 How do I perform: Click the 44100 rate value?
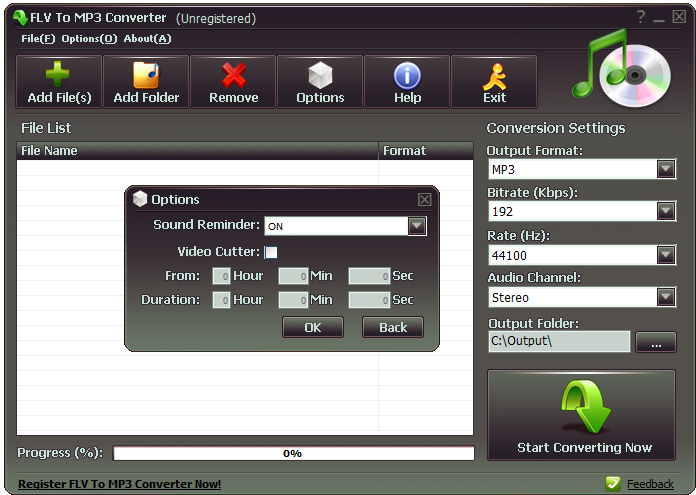(x=509, y=255)
